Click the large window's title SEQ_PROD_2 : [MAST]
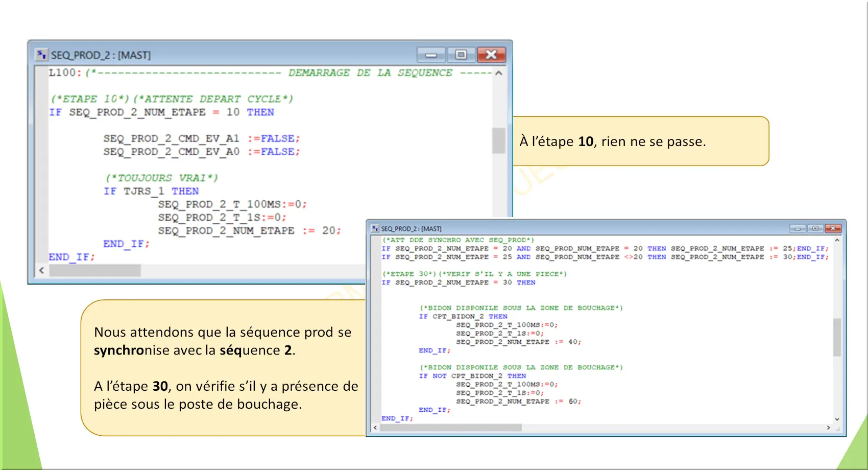The height and width of the screenshot is (470, 868). coord(101,55)
